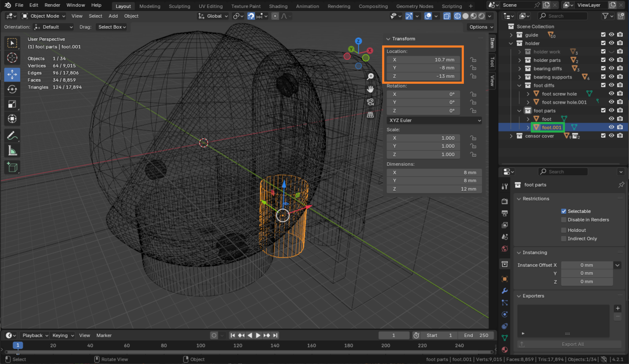Viewport: 629px width, 364px height.
Task: Open the Render menu
Action: [52, 5]
